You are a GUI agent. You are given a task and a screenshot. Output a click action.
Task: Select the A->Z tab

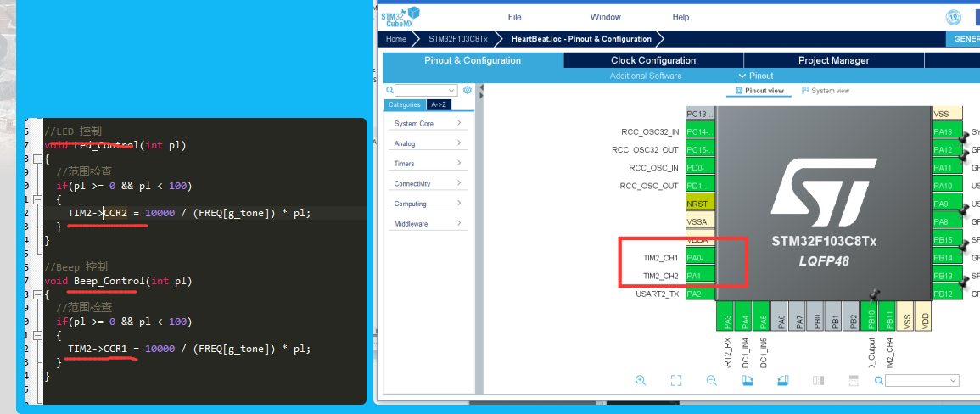pyautogui.click(x=438, y=104)
